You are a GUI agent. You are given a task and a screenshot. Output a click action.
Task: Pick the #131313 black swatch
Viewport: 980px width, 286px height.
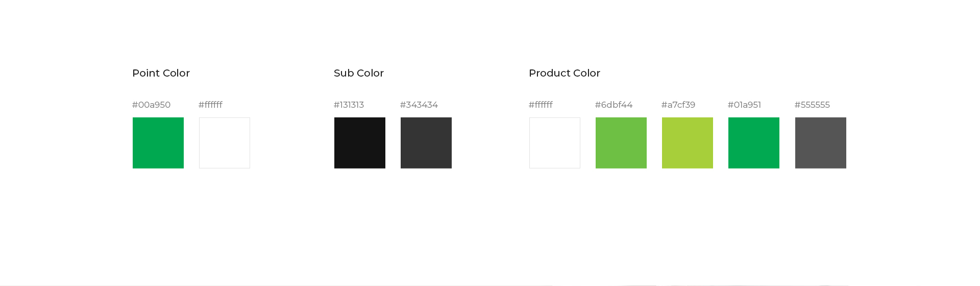[x=360, y=143]
